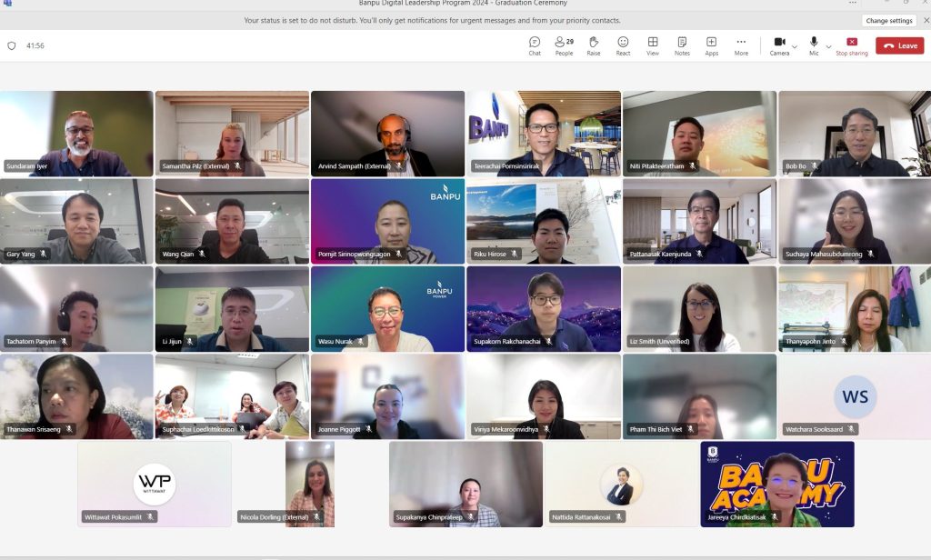The height and width of the screenshot is (560, 931).
Task: Open the More actions menu
Action: click(741, 45)
